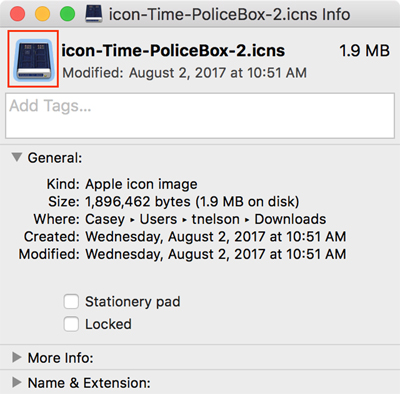The height and width of the screenshot is (394, 400).
Task: Select the highlighted drive icon thumbnail
Action: 33,60
